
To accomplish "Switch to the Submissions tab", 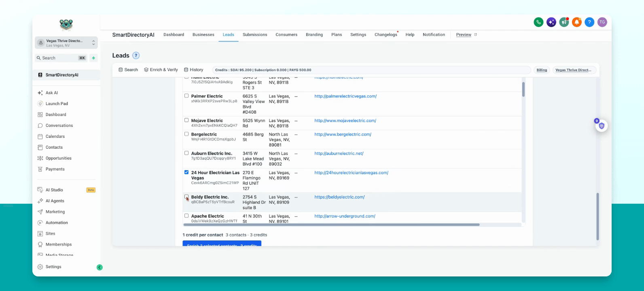I will [x=255, y=35].
